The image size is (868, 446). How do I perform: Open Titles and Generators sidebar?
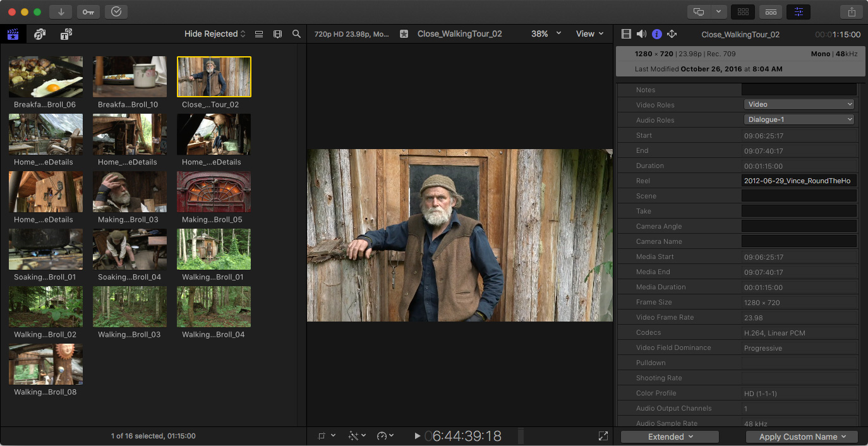pyautogui.click(x=66, y=34)
